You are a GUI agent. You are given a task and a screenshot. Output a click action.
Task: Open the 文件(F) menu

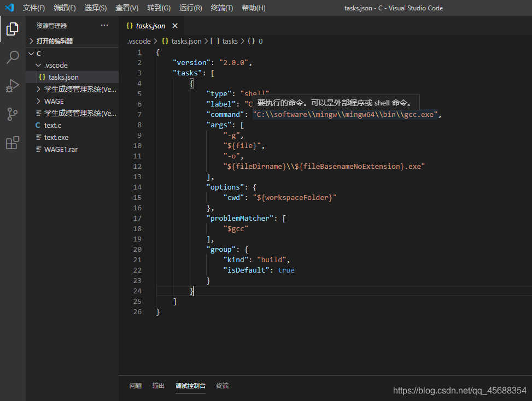pyautogui.click(x=34, y=8)
